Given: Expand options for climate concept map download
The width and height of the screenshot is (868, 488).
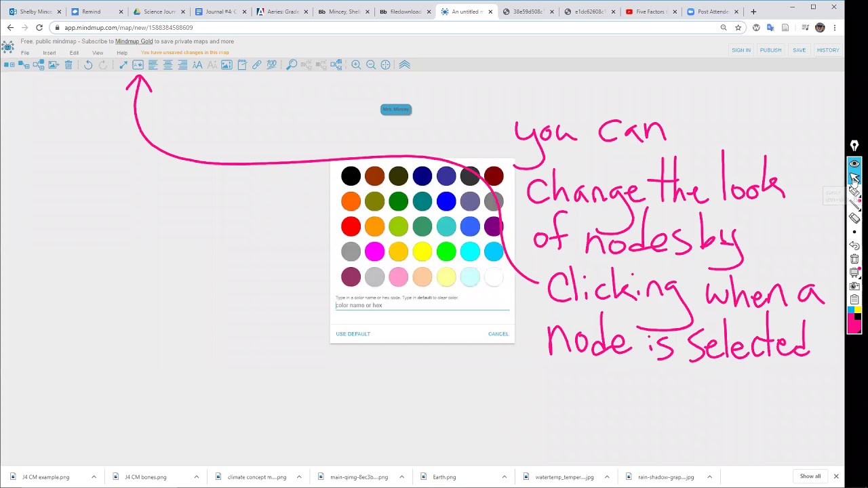Looking at the screenshot, I should pyautogui.click(x=299, y=477).
